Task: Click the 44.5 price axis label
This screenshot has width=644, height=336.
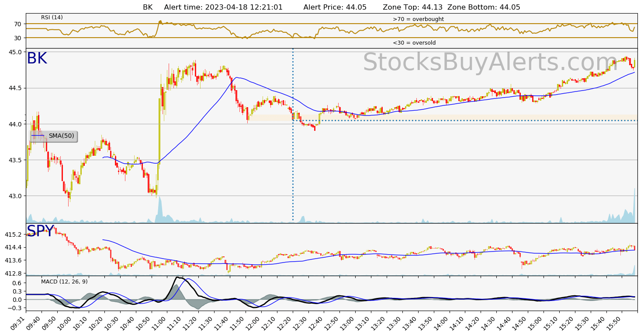Action: point(16,88)
